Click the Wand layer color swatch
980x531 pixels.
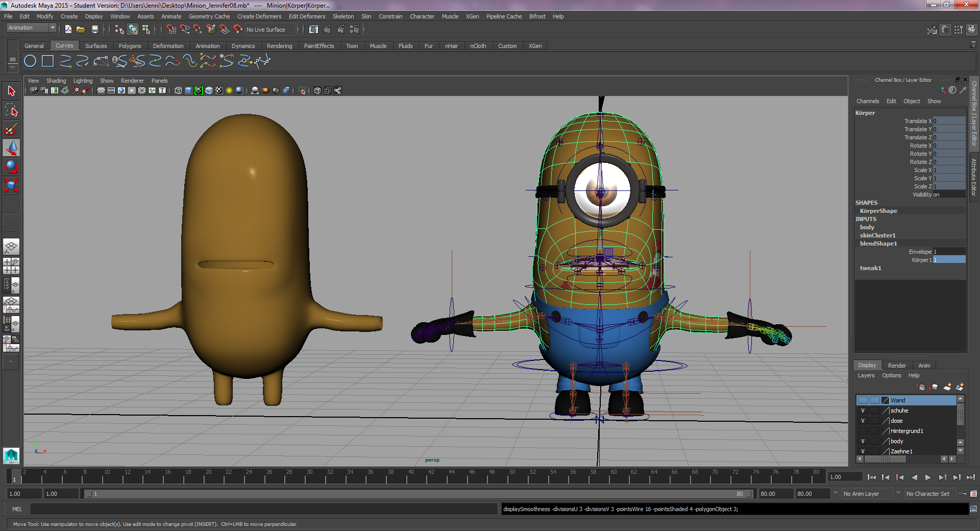[x=886, y=400]
